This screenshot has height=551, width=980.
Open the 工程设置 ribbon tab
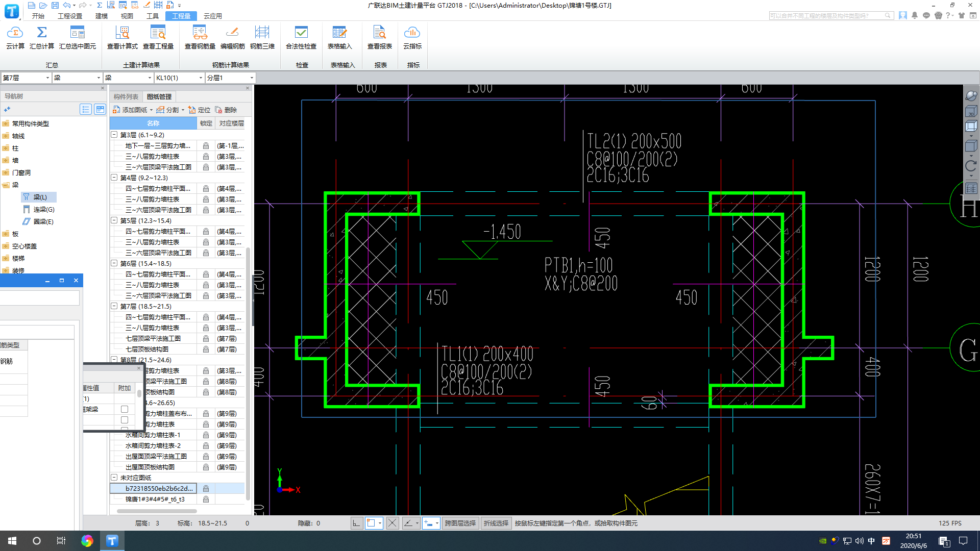(x=70, y=16)
